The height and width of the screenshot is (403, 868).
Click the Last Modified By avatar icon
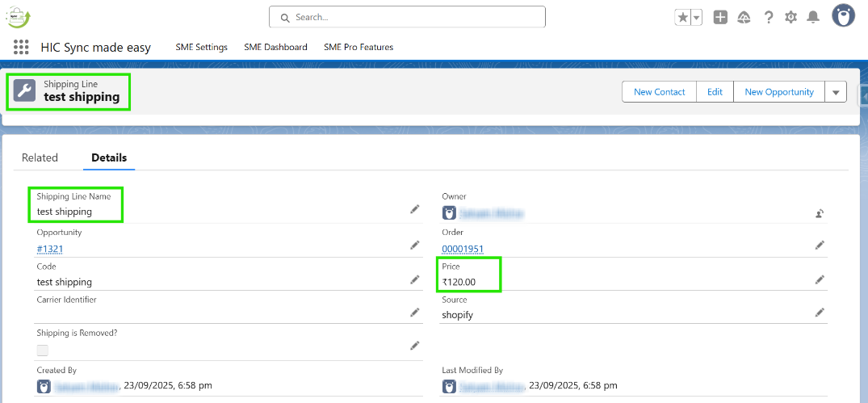click(x=449, y=386)
